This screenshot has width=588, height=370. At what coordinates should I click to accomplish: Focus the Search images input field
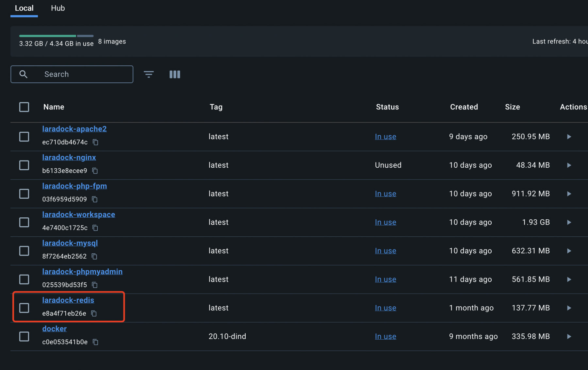tap(72, 74)
